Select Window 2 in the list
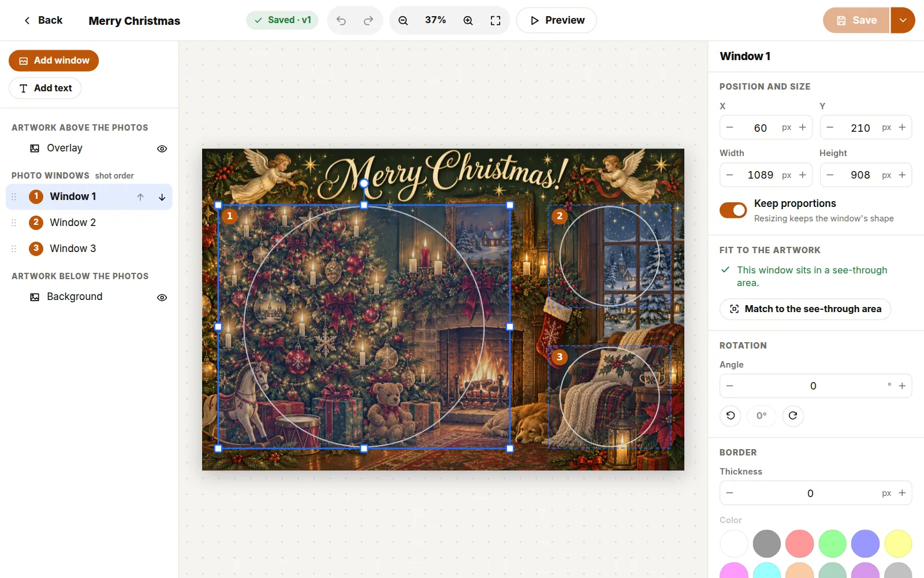Screen dimensions: 924x578 [x=89, y=223]
